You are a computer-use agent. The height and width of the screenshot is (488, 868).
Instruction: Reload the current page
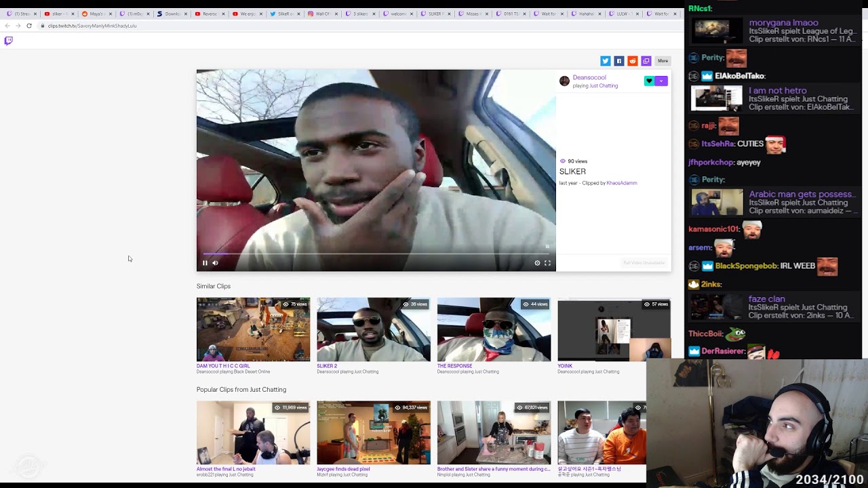point(29,26)
